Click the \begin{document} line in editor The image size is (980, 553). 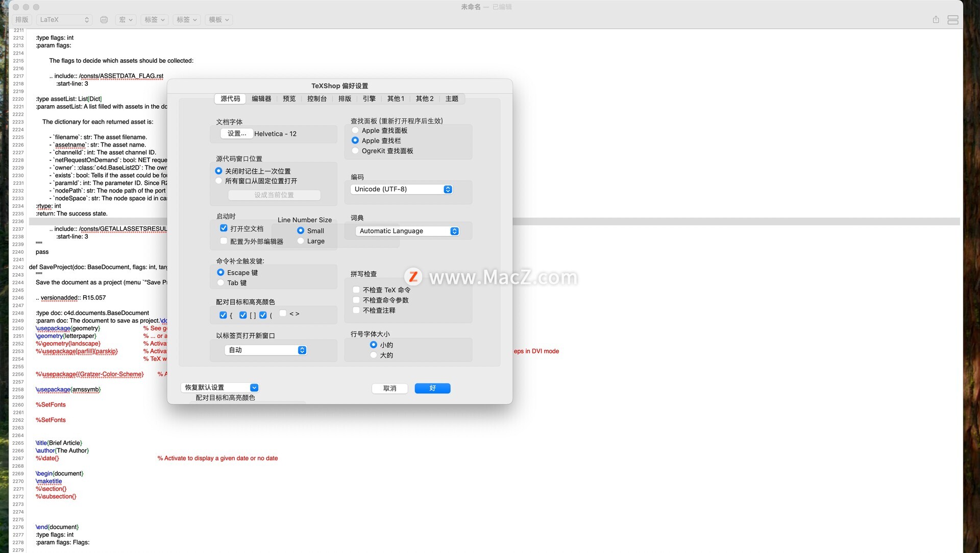(x=59, y=474)
